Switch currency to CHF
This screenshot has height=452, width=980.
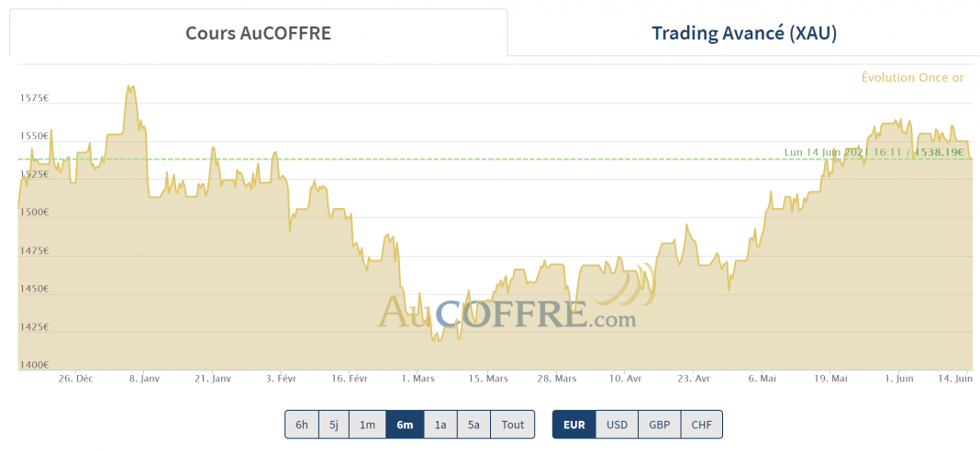tap(701, 424)
